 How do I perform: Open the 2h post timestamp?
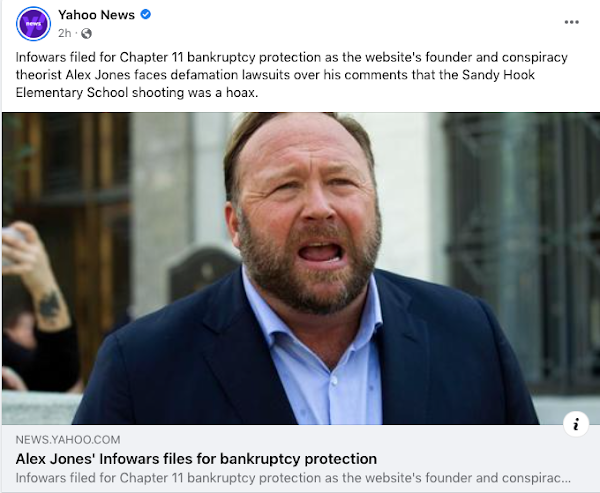click(65, 34)
